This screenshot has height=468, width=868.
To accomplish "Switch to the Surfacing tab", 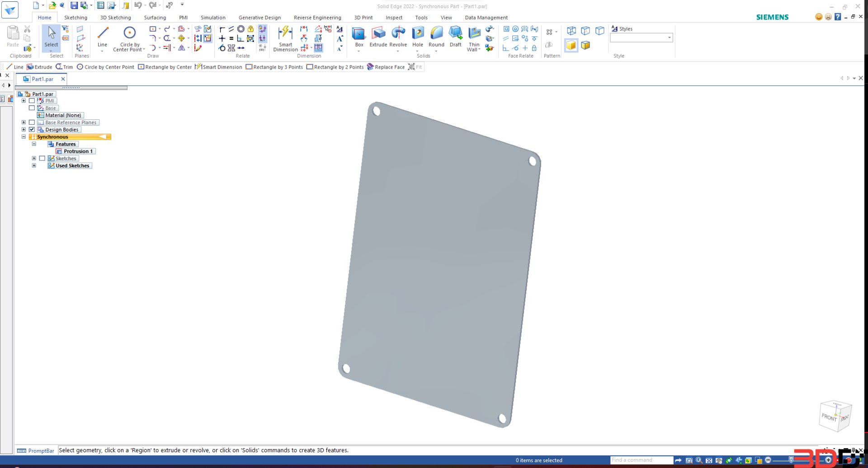I will click(155, 18).
